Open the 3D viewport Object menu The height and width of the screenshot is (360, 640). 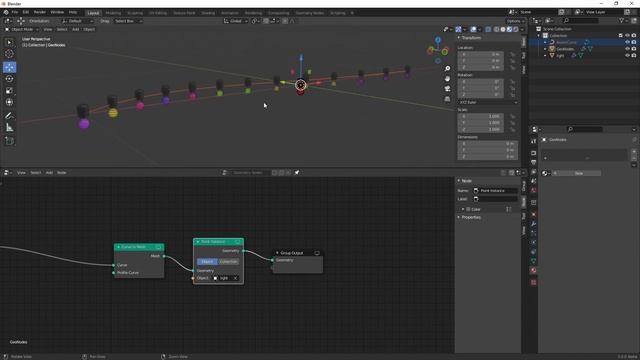tap(89, 29)
